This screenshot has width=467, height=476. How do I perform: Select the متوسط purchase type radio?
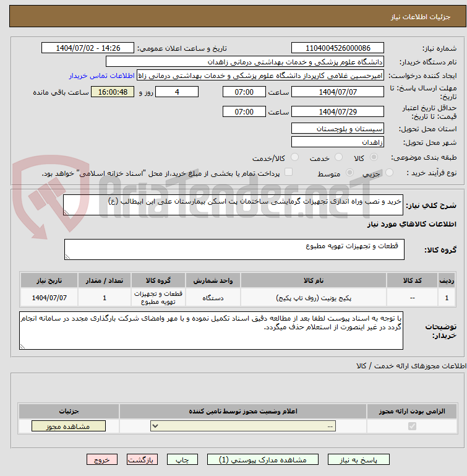coord(349,173)
